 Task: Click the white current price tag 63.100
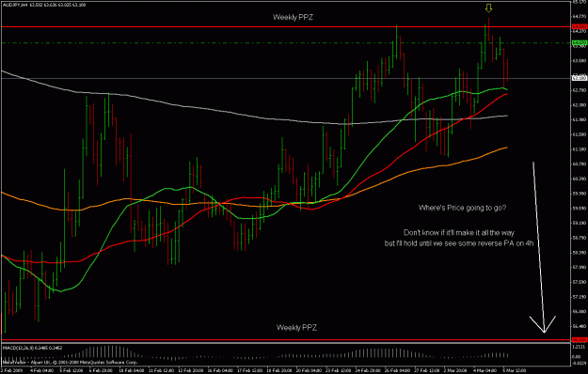(x=580, y=78)
